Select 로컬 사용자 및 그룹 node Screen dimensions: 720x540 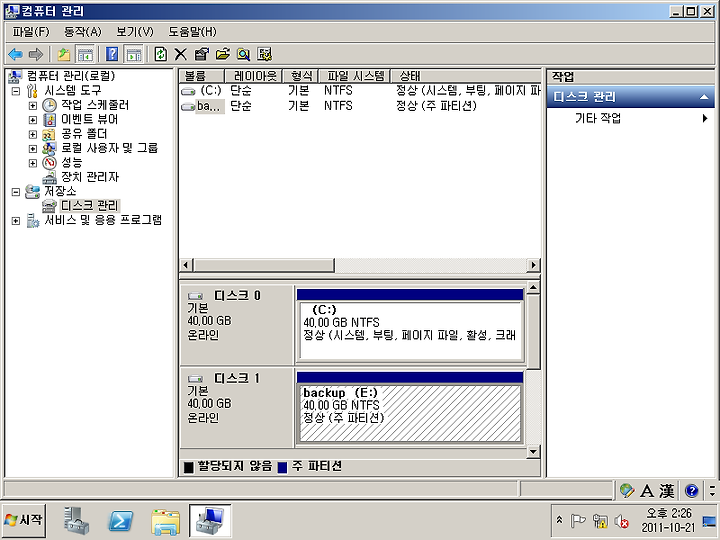[109, 148]
